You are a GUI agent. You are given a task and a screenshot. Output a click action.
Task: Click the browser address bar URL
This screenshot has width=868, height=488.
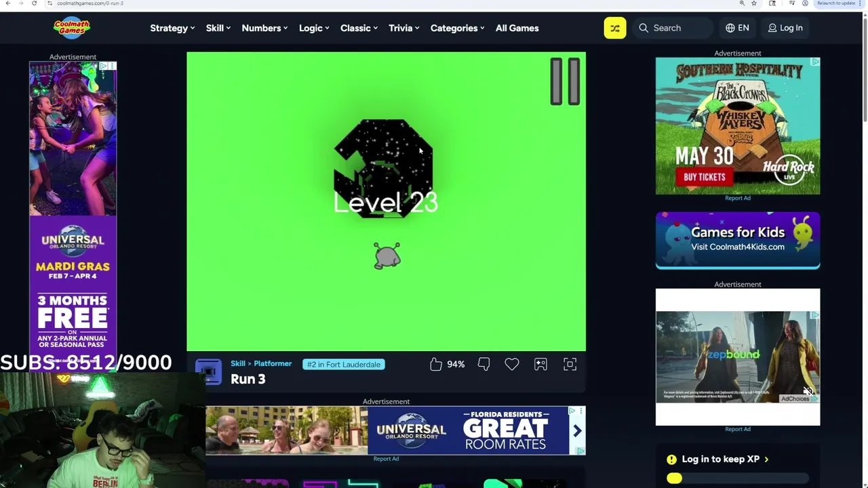[90, 3]
